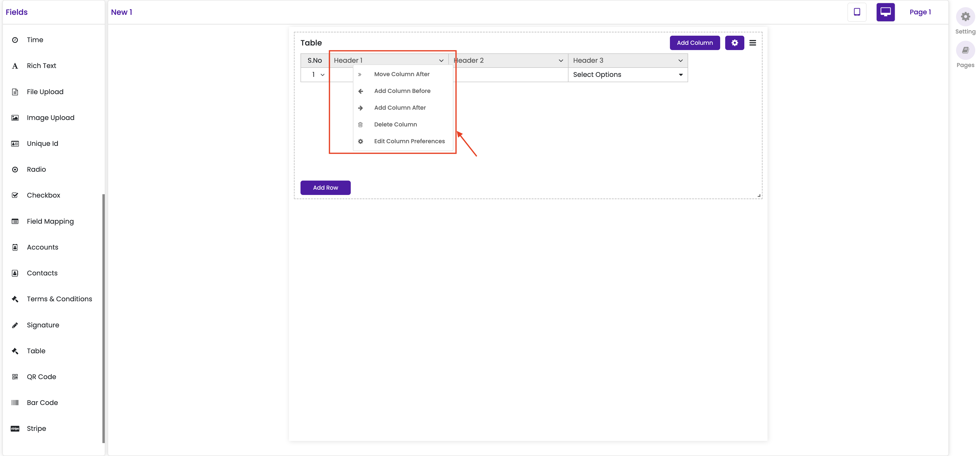Click the Accounts field icon
This screenshot has width=980, height=456.
point(15,247)
